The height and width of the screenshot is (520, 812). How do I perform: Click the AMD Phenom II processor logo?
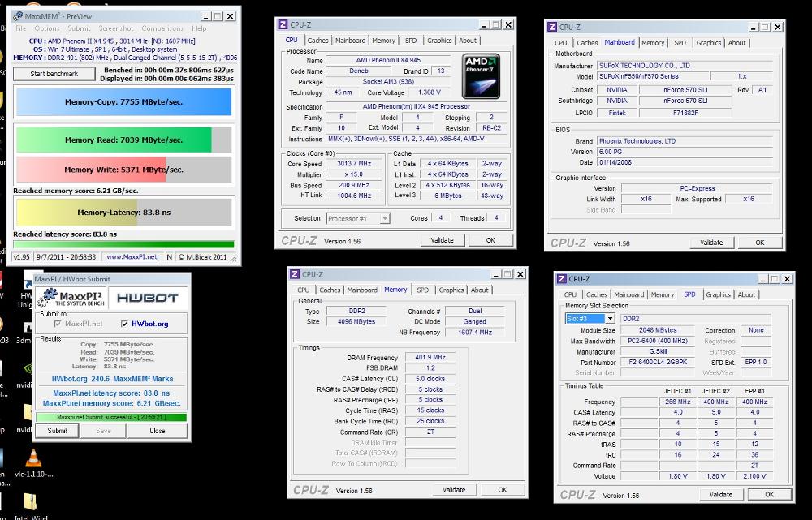[x=481, y=76]
